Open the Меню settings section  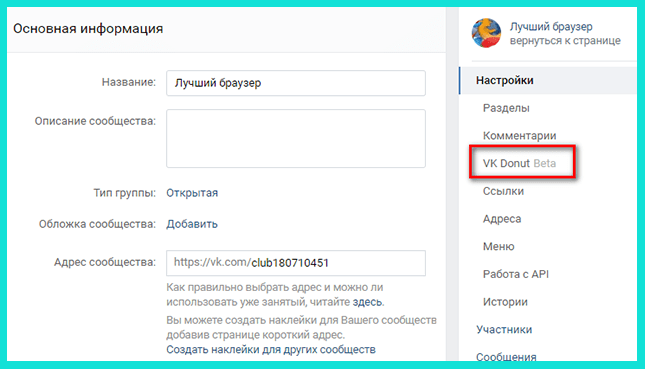[499, 246]
